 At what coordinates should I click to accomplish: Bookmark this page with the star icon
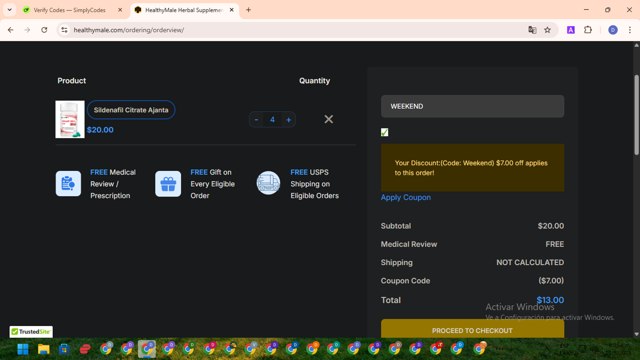pyautogui.click(x=547, y=30)
